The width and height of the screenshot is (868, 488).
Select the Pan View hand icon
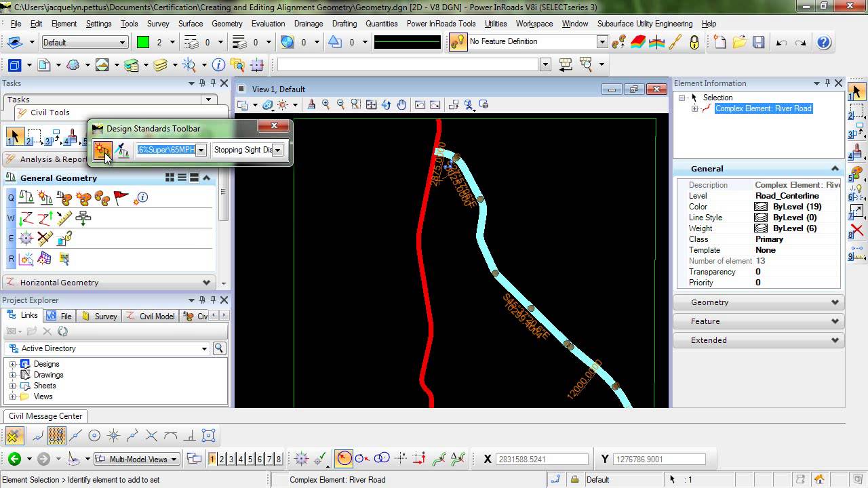(x=401, y=104)
